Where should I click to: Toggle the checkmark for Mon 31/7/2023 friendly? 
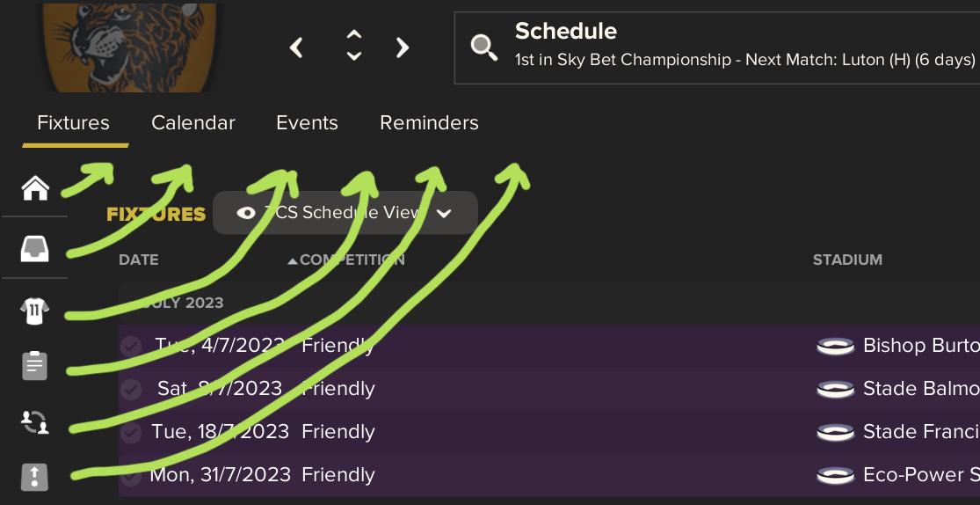tap(131, 476)
